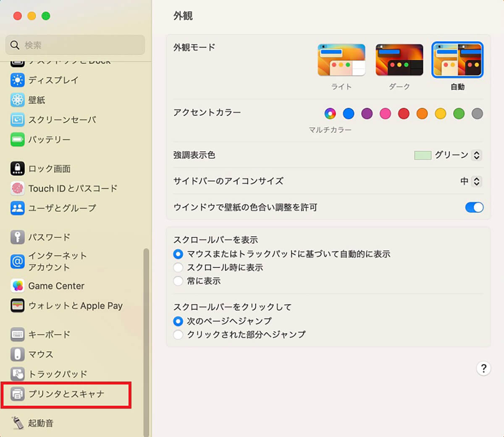Select マウスまたはトラックパッドに基づいて自動的に表示 radio
Viewport: 504px width, 437px height.
(x=178, y=254)
